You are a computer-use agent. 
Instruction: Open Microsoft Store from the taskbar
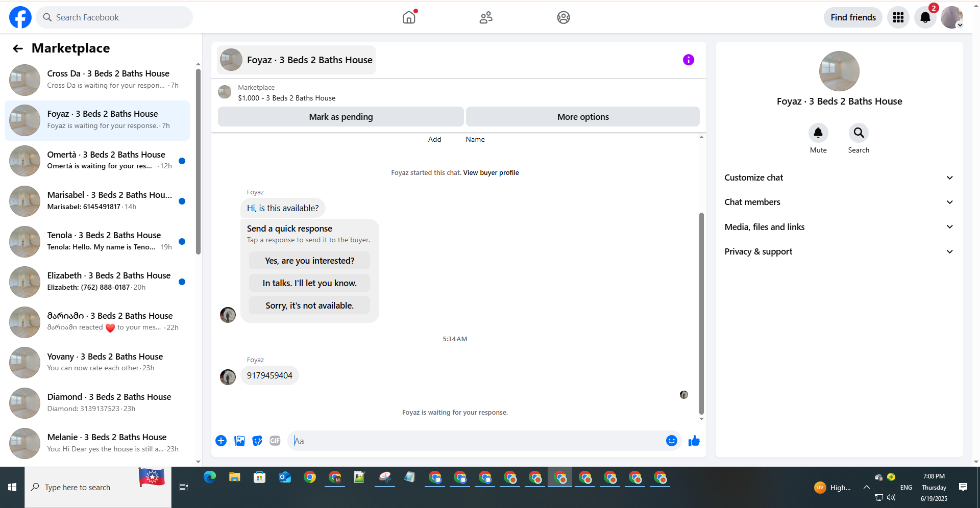(x=260, y=477)
